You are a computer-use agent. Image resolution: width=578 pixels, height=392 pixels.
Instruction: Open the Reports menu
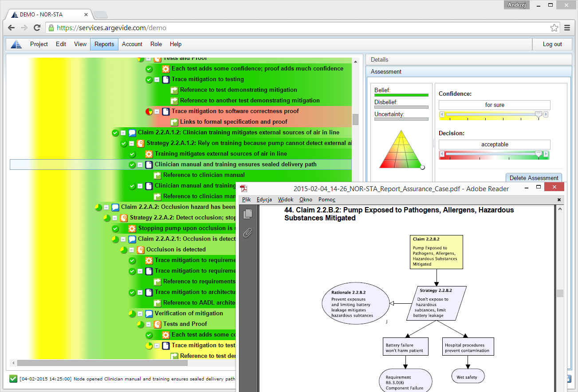pyautogui.click(x=104, y=44)
